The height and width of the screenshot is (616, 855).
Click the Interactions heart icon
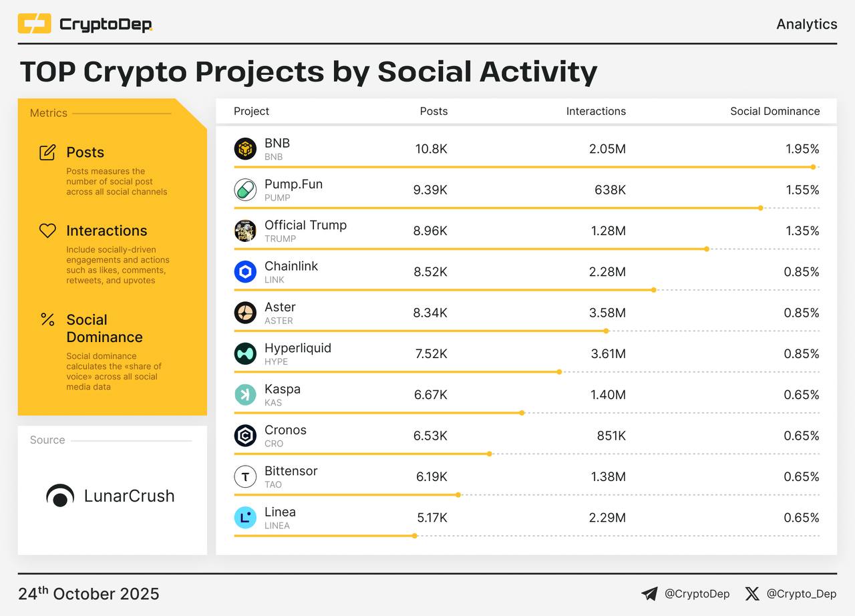[x=47, y=230]
